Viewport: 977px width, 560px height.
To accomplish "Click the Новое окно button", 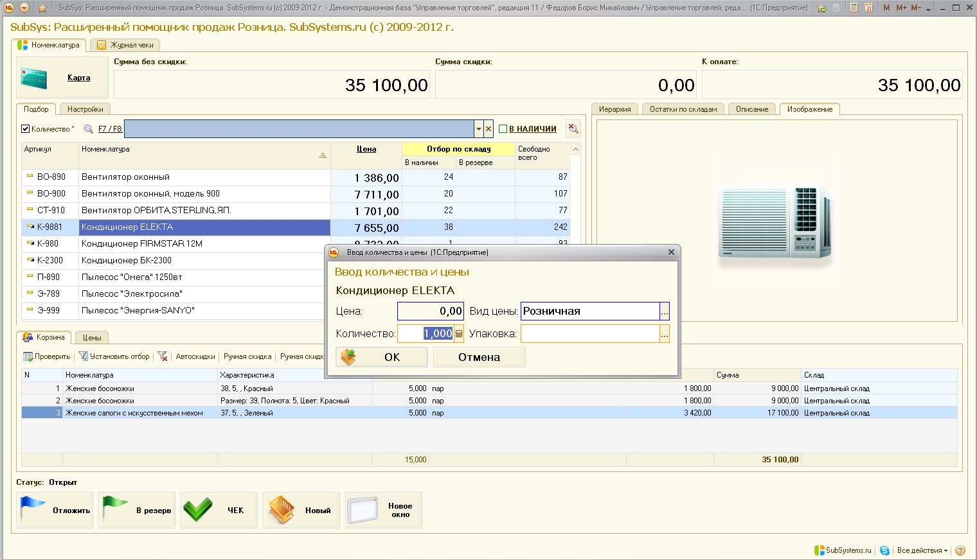I will pyautogui.click(x=384, y=511).
